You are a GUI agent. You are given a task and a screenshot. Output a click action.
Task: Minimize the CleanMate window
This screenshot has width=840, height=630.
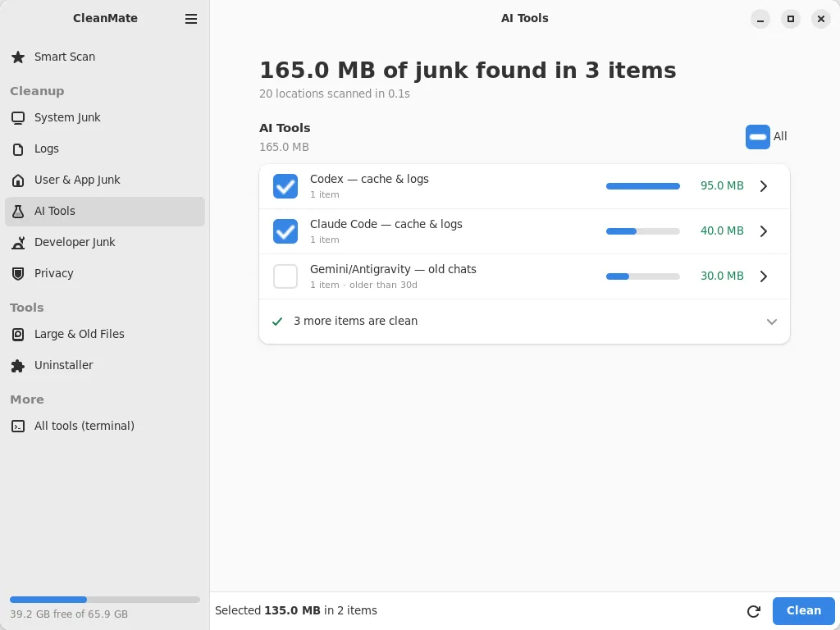click(760, 19)
